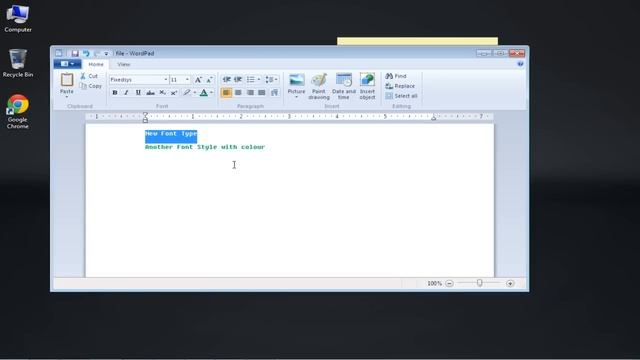
Task: Paste clipboard contents with Paste icon
Action: [x=67, y=80]
